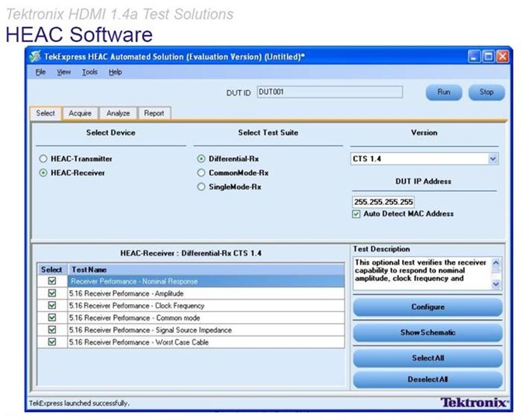This screenshot has height=420, width=523.
Task: Minimize the TekExpress HEAC window
Action: (474, 57)
